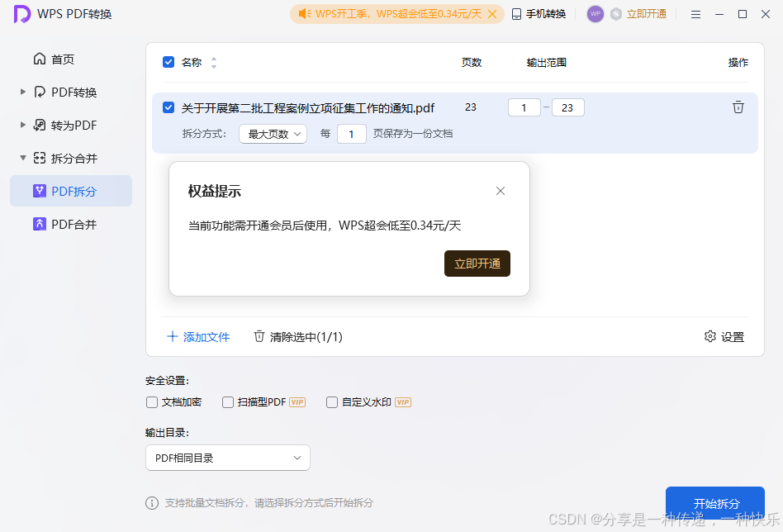Edit output range end page field
Viewport: 783px width, 532px height.
pos(567,107)
